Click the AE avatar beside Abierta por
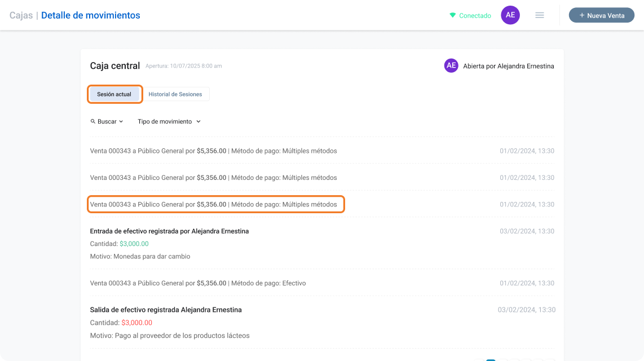This screenshot has width=644, height=361. click(451, 65)
